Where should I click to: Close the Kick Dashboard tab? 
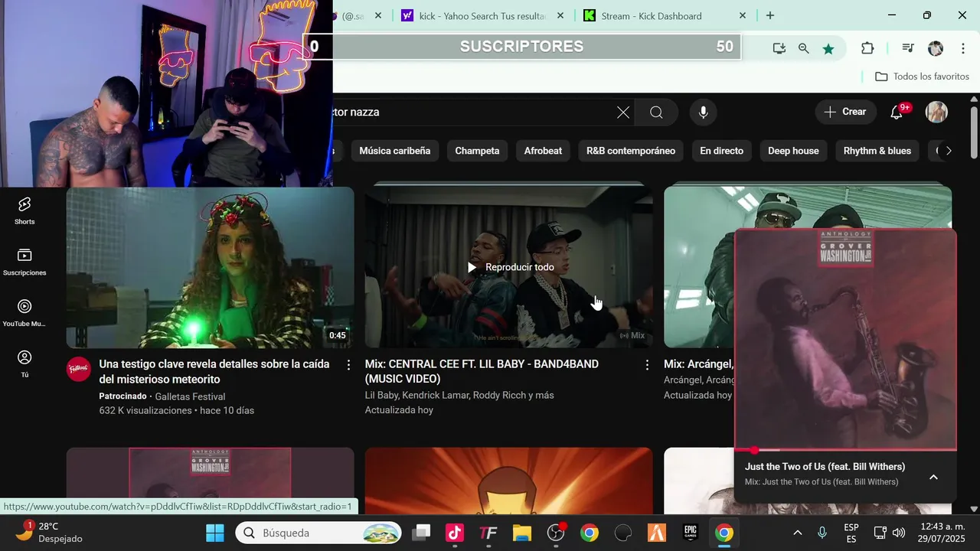click(742, 15)
